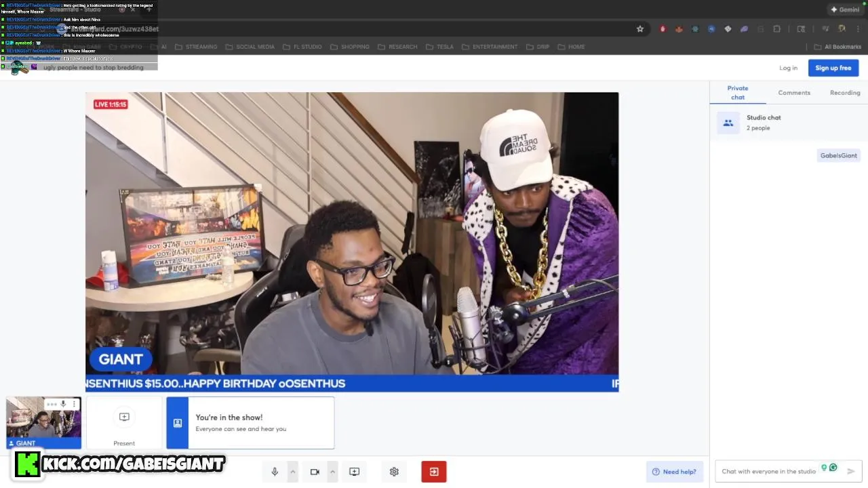This screenshot has width=868, height=488.
Task: Open the TESLA bookmarks folder
Action: (x=439, y=47)
